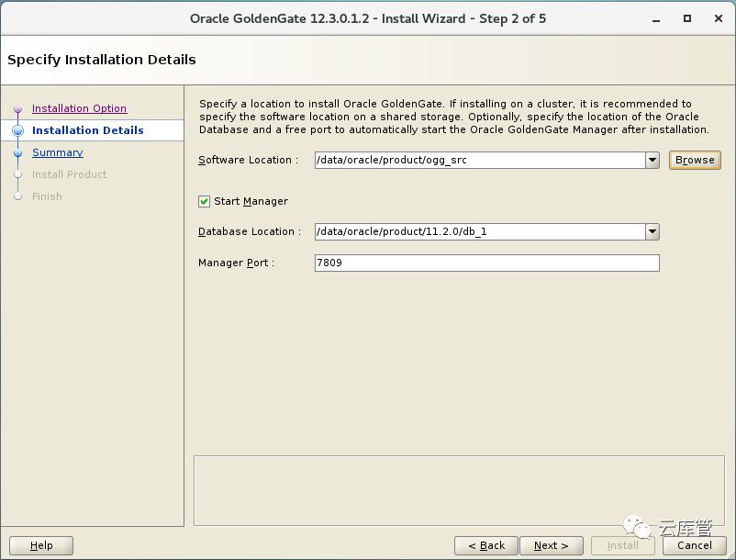Close the Install Wizard window
Viewport: 736px width, 560px height.
click(x=719, y=18)
